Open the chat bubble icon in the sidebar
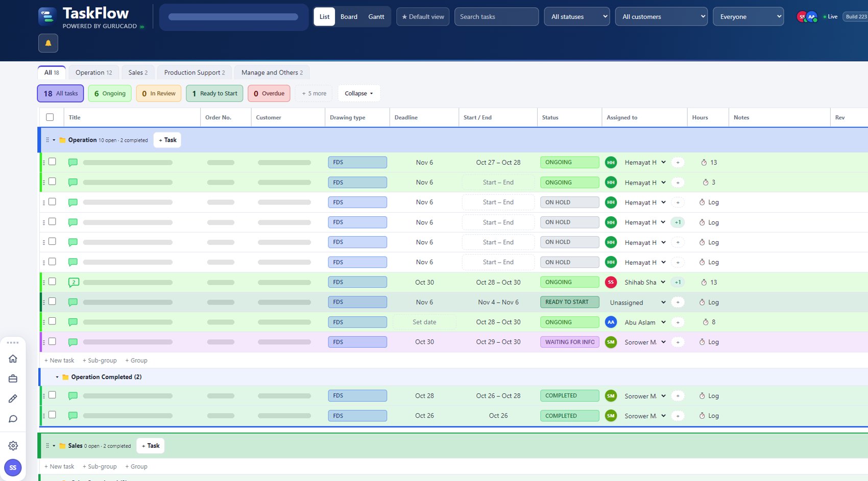The image size is (868, 481). [13, 419]
